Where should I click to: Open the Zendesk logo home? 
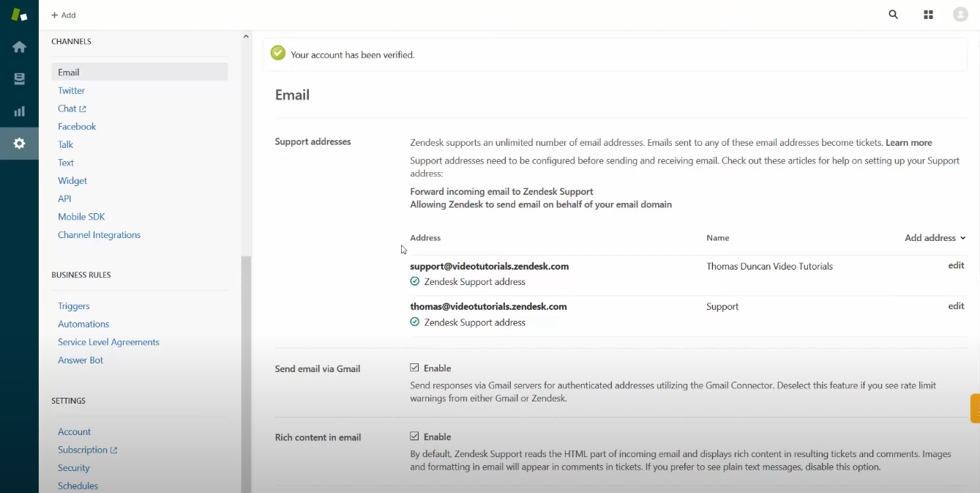(x=19, y=15)
